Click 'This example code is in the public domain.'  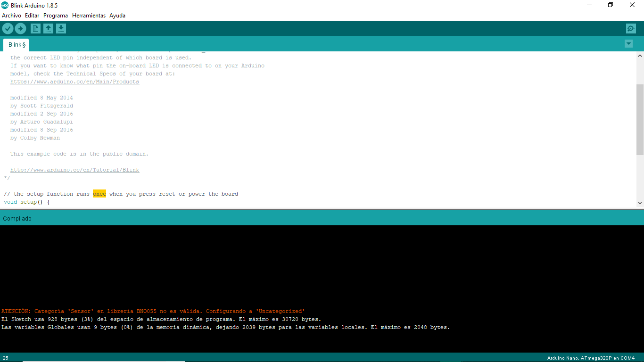[79, 154]
